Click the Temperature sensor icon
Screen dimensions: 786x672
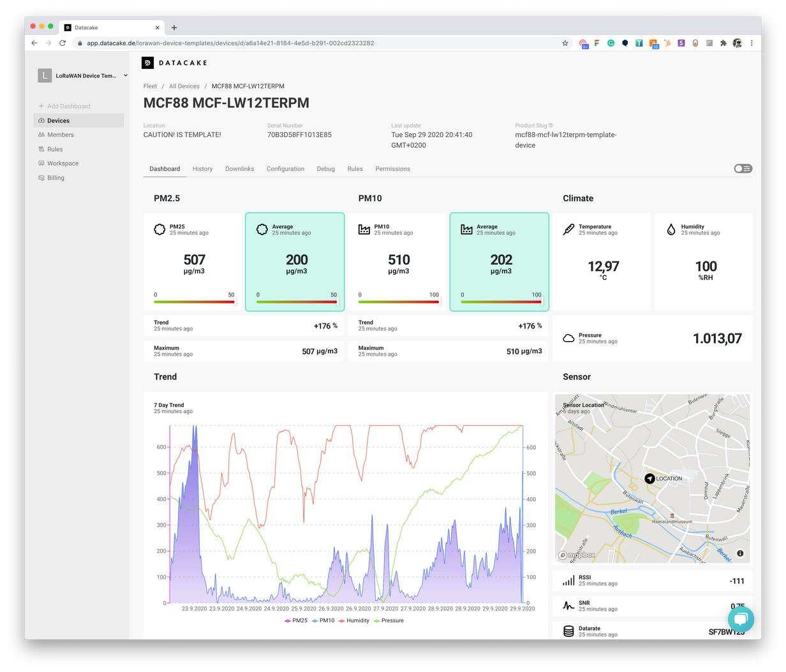[x=568, y=229]
